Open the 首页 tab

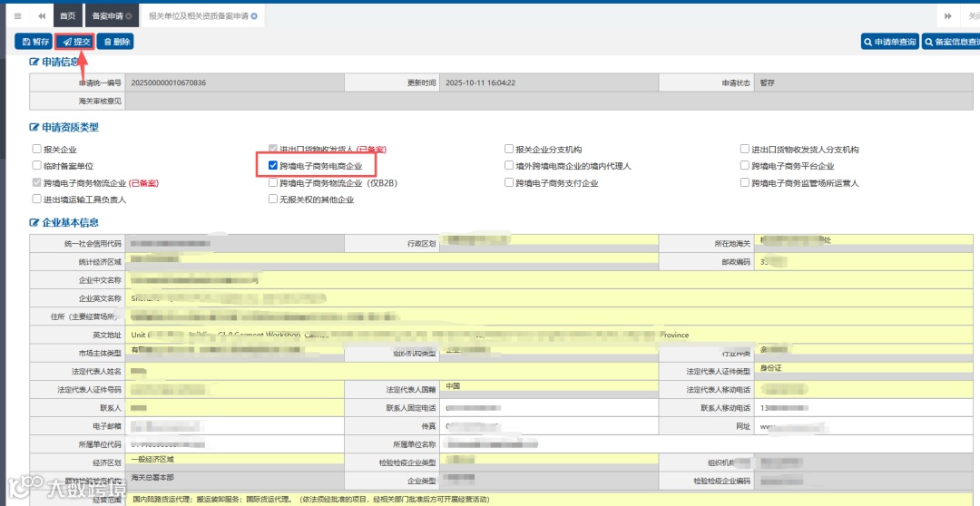[x=67, y=15]
